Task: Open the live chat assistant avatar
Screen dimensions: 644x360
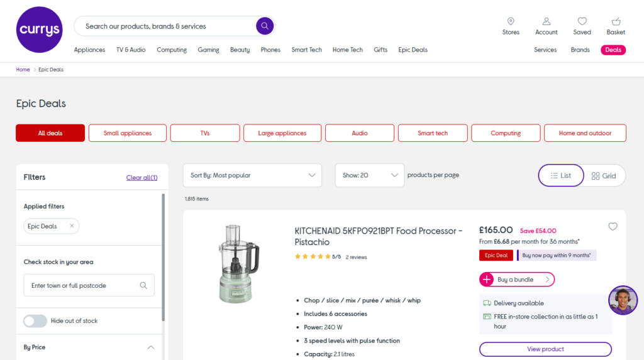Action: (x=623, y=300)
